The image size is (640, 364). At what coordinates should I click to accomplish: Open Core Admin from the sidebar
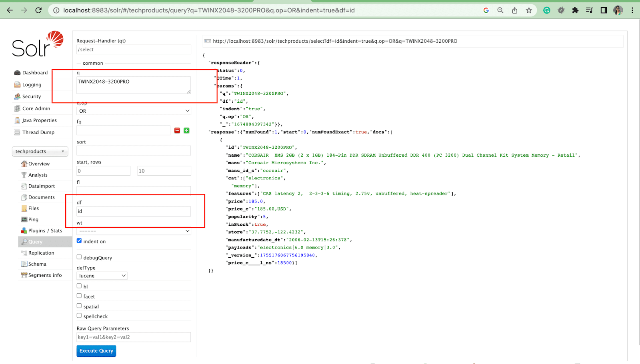click(36, 109)
